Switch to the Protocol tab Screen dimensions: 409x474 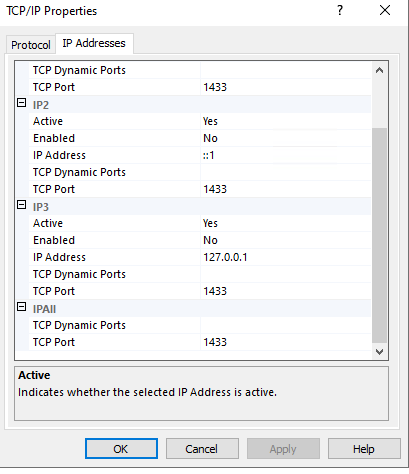click(x=31, y=45)
